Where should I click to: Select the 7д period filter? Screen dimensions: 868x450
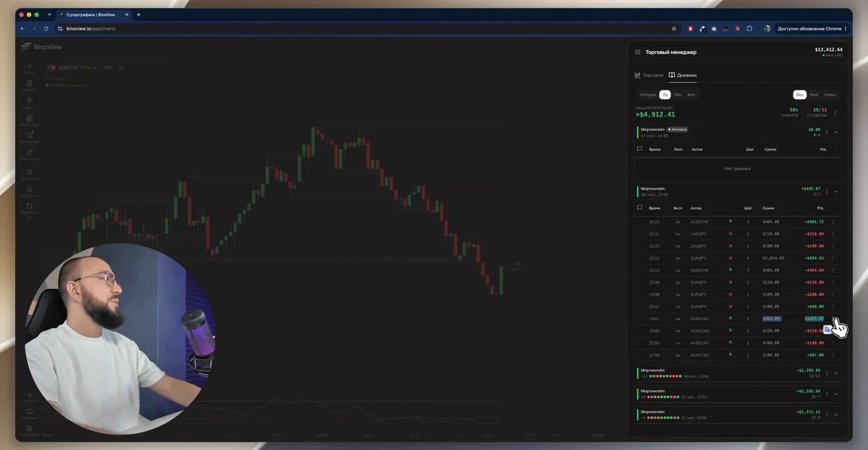[x=665, y=95]
